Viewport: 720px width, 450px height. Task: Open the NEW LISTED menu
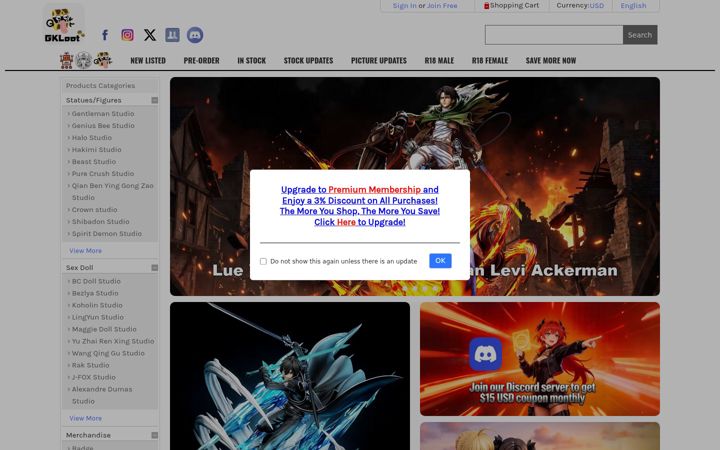pos(148,60)
